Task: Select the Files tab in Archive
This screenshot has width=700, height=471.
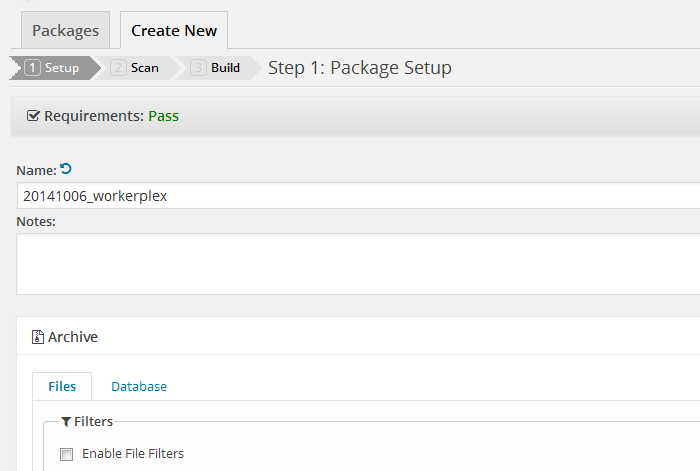Action: (62, 386)
